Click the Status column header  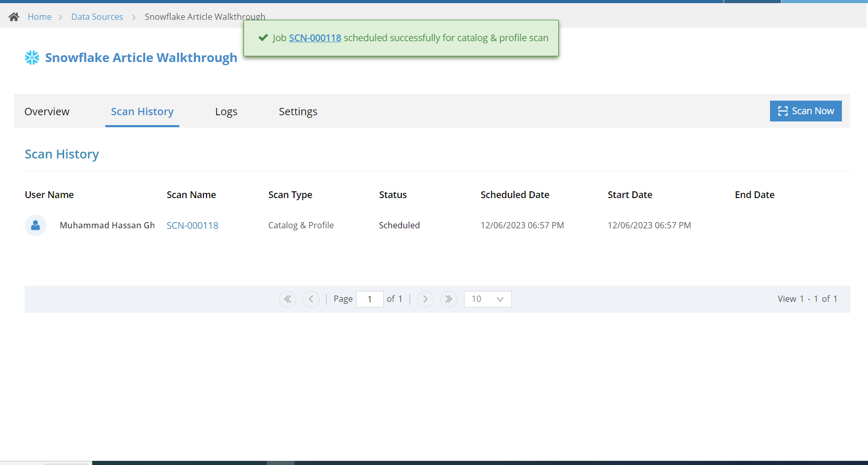(393, 195)
